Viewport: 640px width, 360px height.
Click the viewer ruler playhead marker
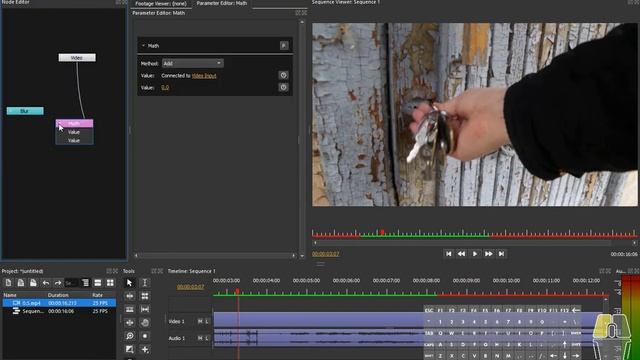pos(382,232)
